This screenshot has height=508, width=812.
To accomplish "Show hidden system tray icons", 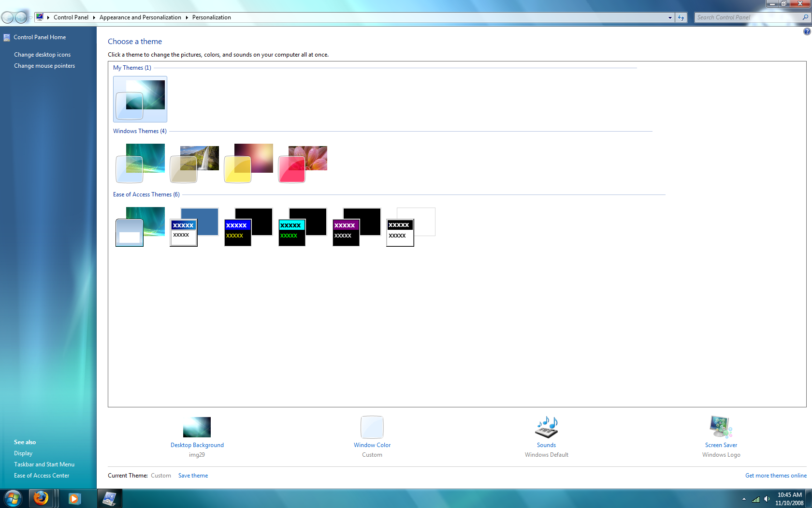I will pyautogui.click(x=744, y=499).
